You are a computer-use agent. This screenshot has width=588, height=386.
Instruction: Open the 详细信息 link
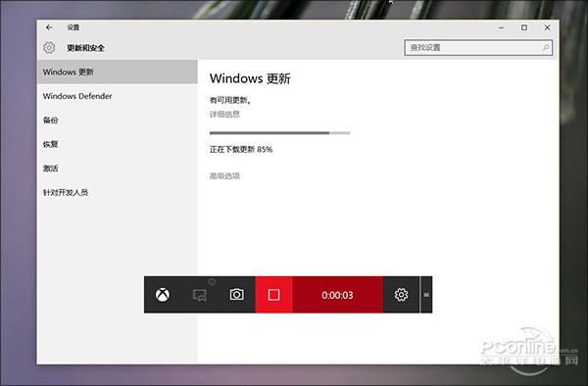[224, 115]
